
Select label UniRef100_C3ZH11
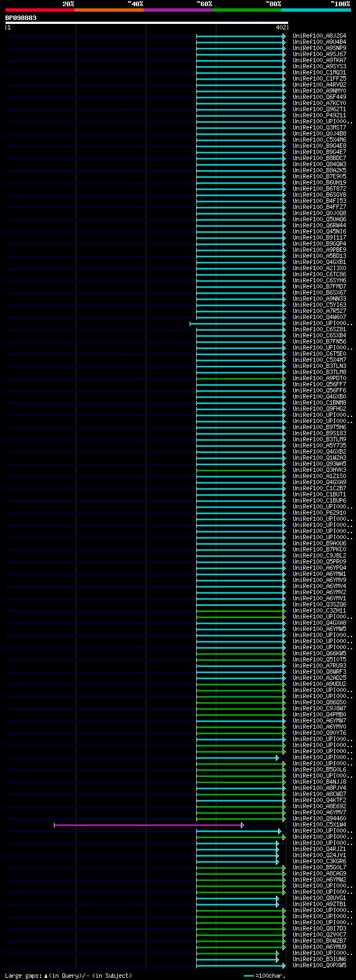[x=319, y=611]
